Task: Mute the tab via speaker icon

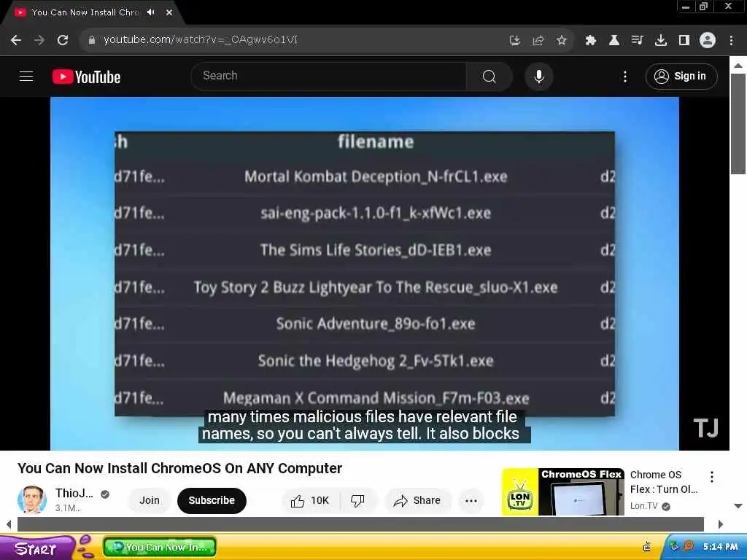Action: [151, 12]
